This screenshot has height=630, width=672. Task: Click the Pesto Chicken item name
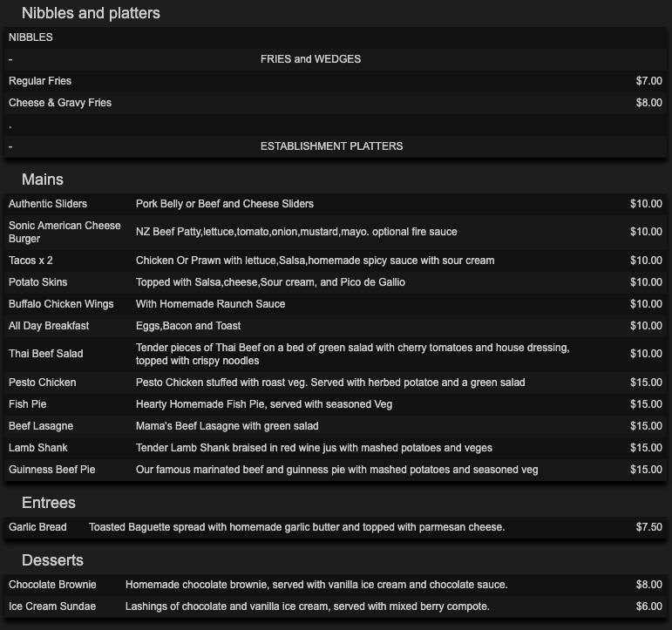pos(43,383)
